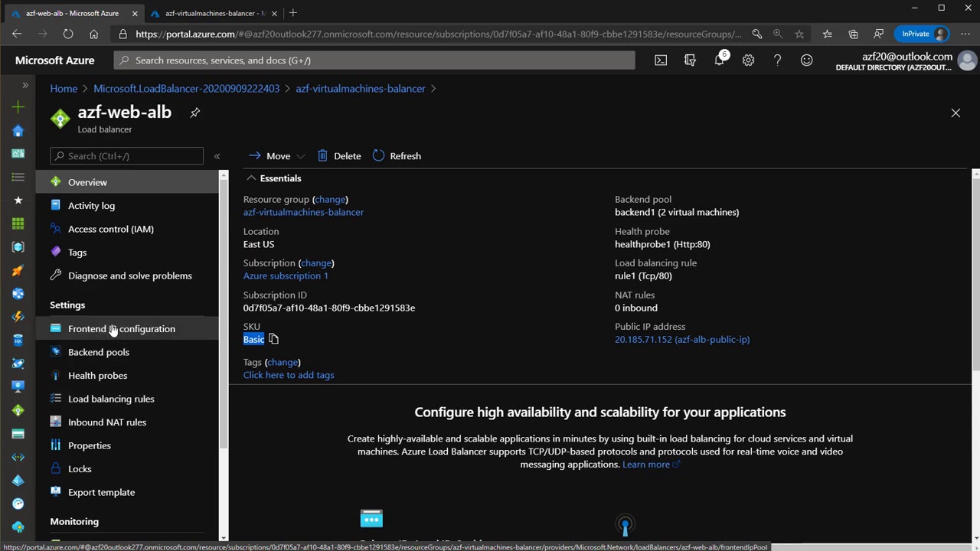The image size is (980, 551).
Task: Open Inbound NAT rules settings
Action: 127,422
